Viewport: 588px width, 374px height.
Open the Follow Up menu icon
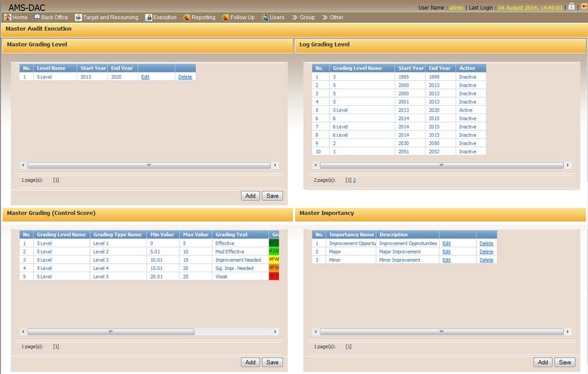point(225,17)
